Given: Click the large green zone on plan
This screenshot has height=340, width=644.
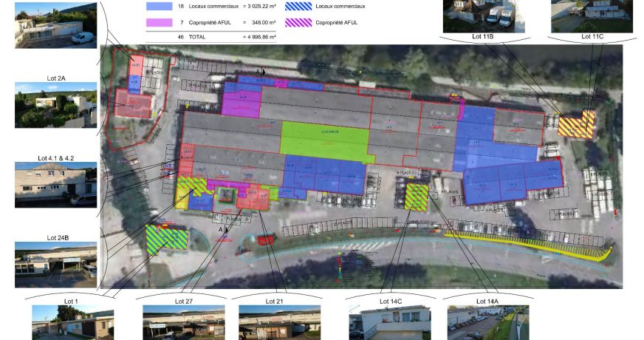Looking at the screenshot, I should [325, 141].
